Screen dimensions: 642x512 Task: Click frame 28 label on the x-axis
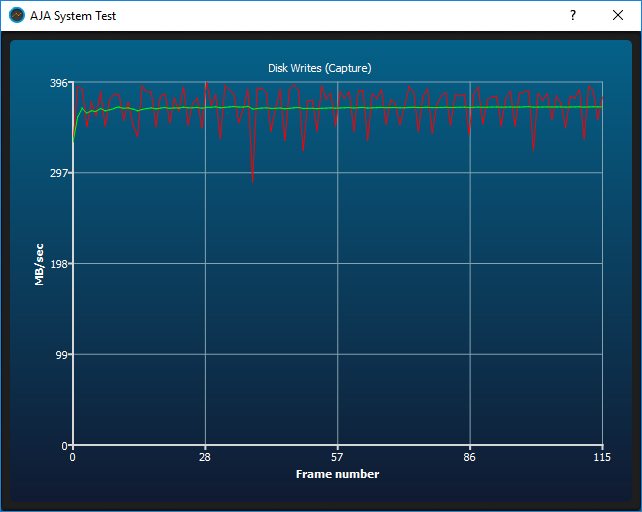tap(205, 458)
